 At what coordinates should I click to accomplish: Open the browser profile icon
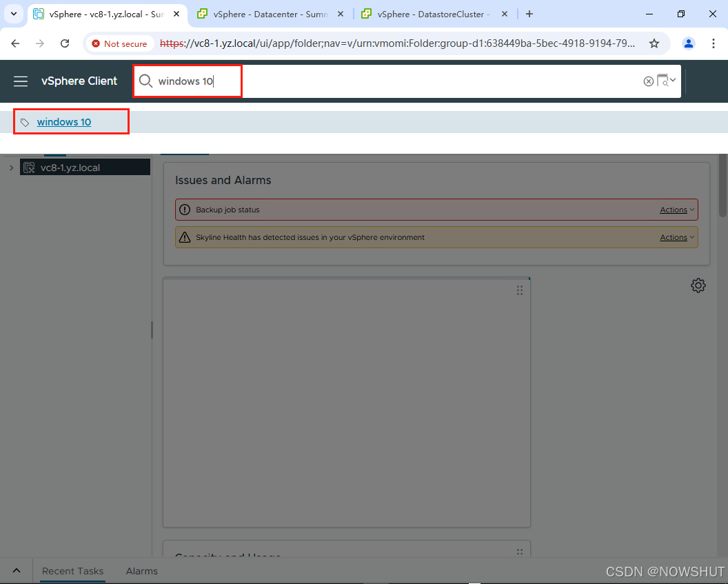click(689, 43)
